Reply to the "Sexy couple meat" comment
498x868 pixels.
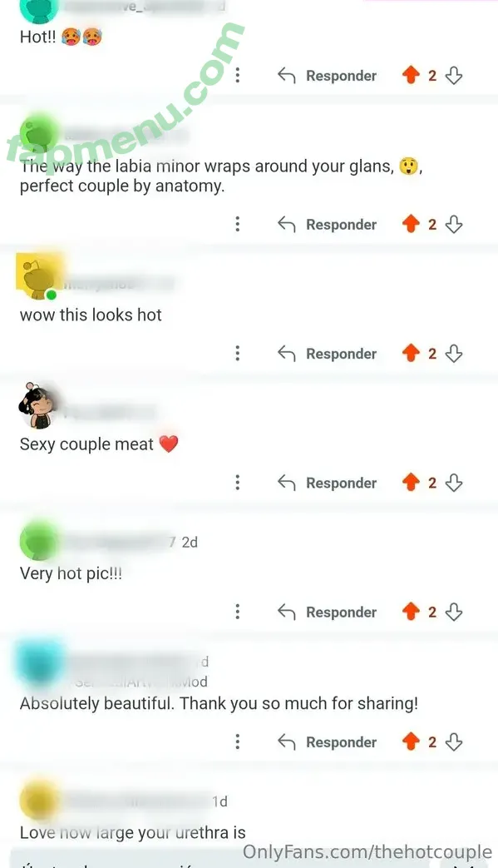[x=328, y=483]
